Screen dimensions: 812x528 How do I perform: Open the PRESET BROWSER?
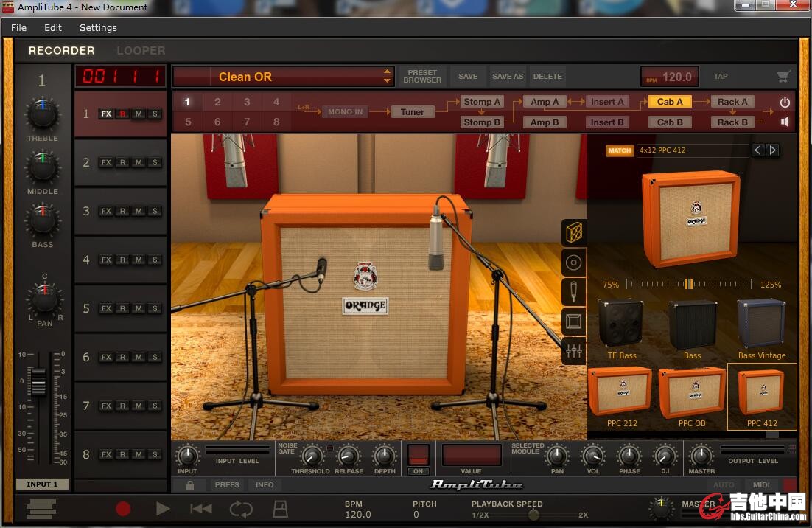pyautogui.click(x=422, y=77)
